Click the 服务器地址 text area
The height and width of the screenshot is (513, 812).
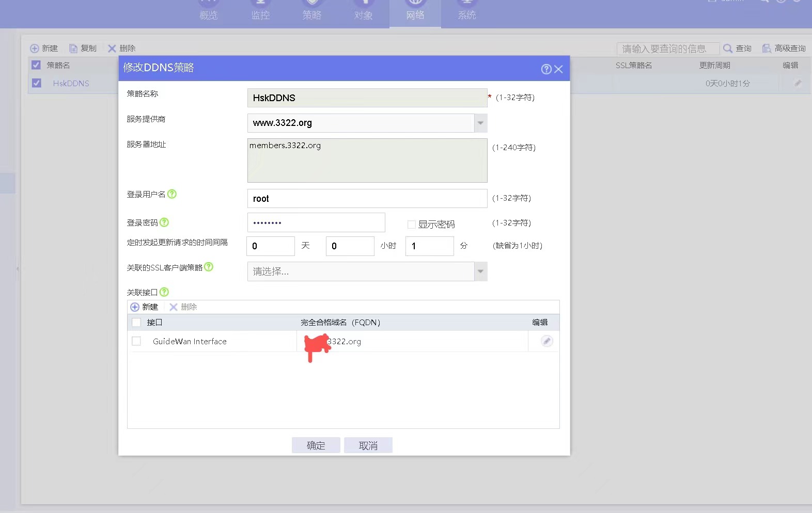tap(367, 161)
